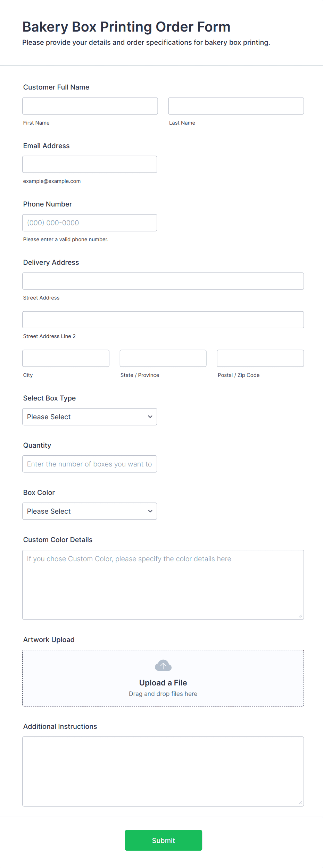Click the State / Province field

(163, 358)
